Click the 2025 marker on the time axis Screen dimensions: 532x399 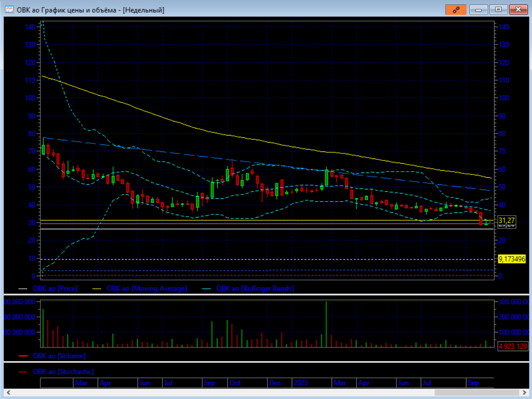[x=301, y=383]
